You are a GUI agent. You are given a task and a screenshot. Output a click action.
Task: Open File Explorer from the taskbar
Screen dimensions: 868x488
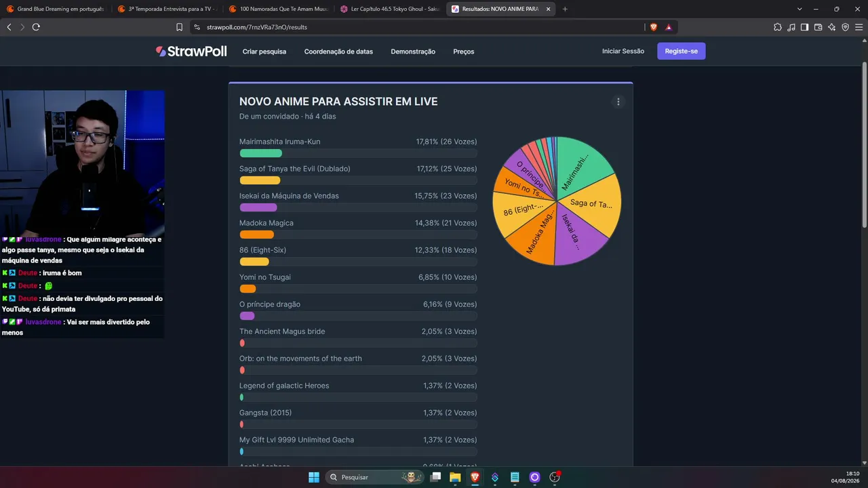[455, 477]
